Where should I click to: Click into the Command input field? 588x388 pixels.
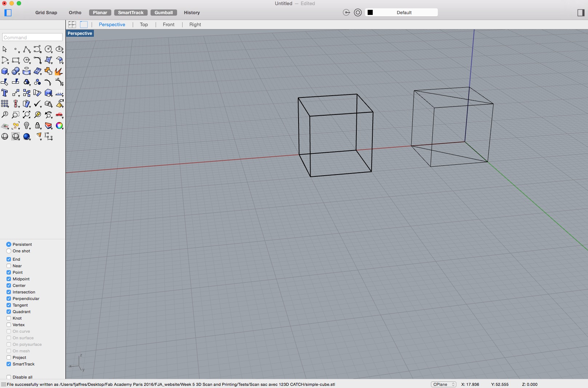click(x=32, y=37)
